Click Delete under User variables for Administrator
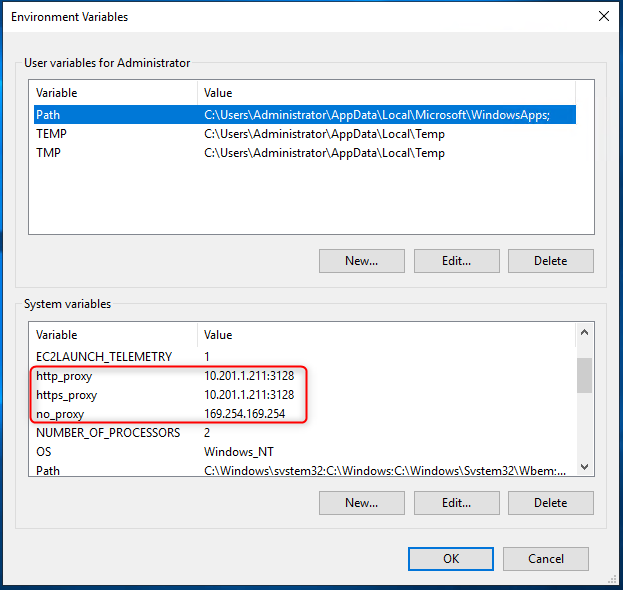The image size is (623, 590). pos(551,261)
